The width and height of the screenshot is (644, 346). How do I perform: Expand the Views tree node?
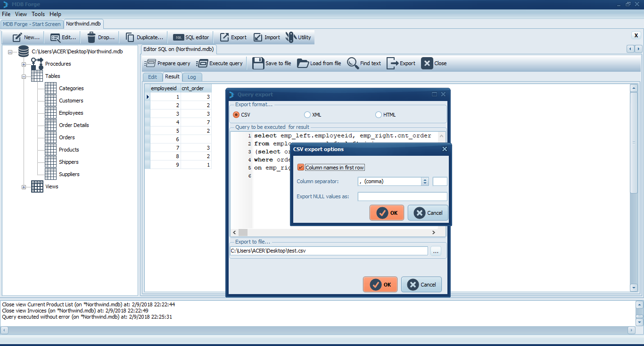[x=24, y=186]
